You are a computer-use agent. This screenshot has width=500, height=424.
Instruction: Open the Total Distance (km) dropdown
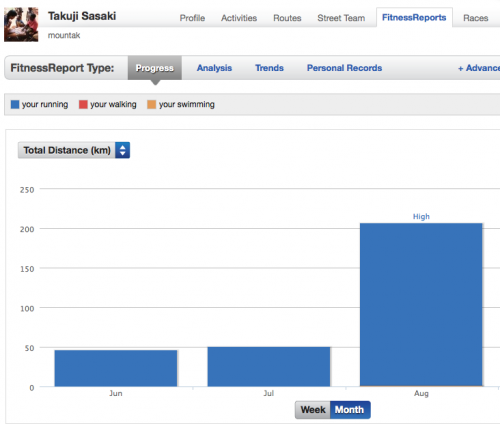(74, 150)
